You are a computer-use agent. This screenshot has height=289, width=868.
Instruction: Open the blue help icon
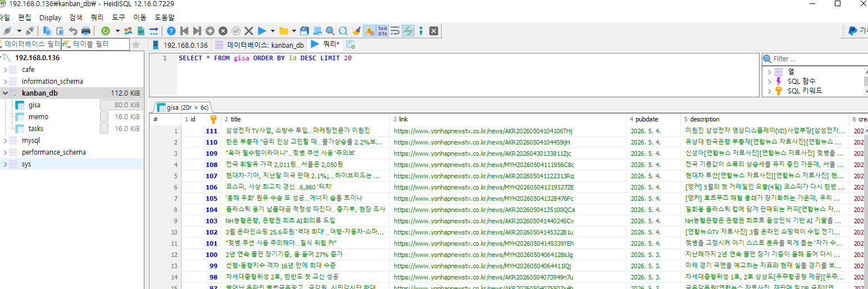point(171,31)
